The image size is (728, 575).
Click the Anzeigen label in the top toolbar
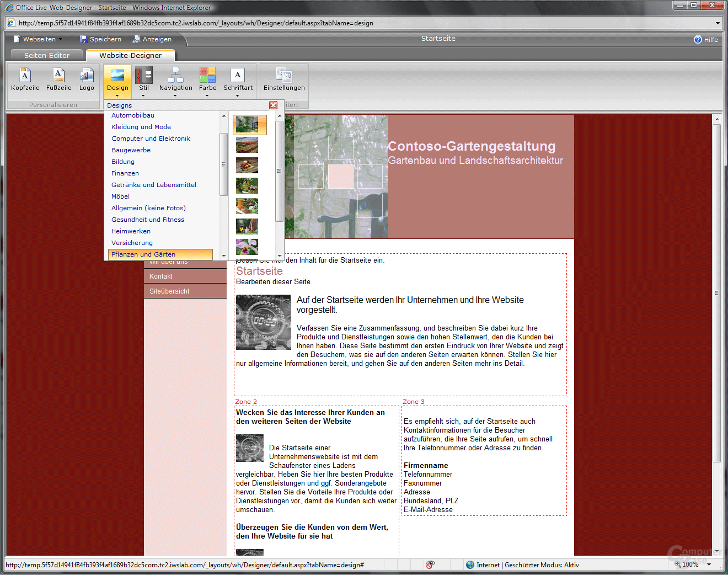click(x=157, y=39)
